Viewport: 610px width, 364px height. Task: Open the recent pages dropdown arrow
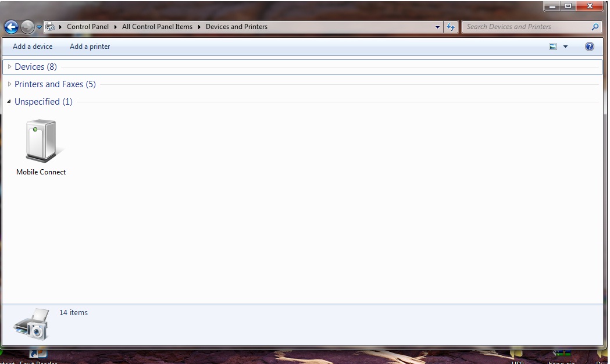click(x=39, y=27)
